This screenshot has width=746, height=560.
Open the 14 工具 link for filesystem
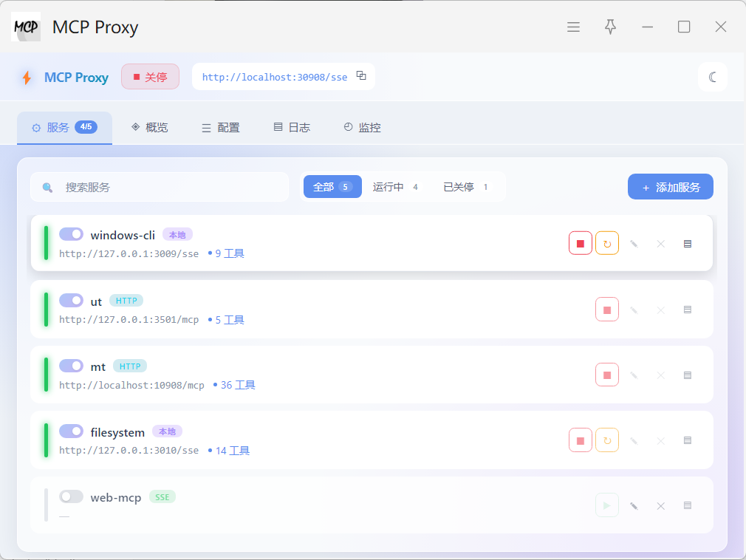click(229, 451)
